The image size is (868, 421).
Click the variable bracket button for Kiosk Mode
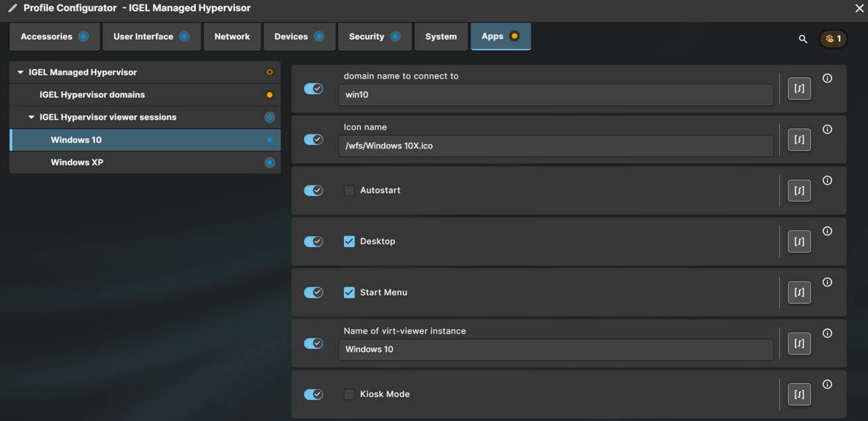[799, 395]
